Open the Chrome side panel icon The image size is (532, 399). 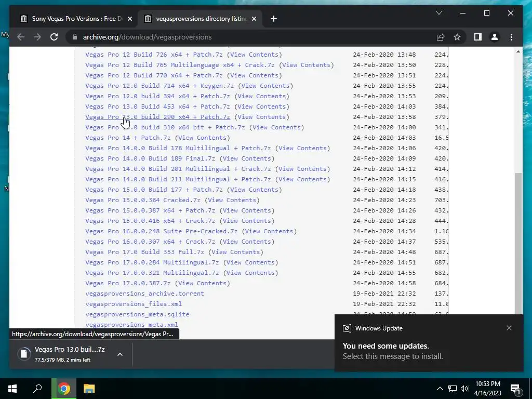478,37
